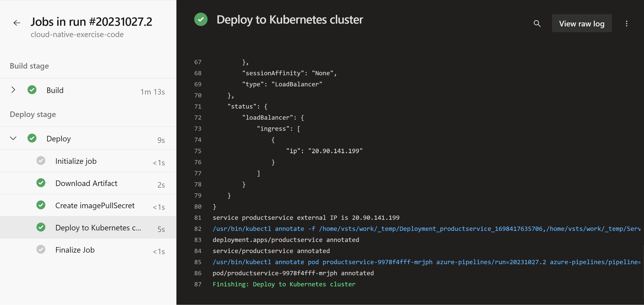Click the Build stage success check icon
This screenshot has height=305, width=644.
(x=32, y=90)
